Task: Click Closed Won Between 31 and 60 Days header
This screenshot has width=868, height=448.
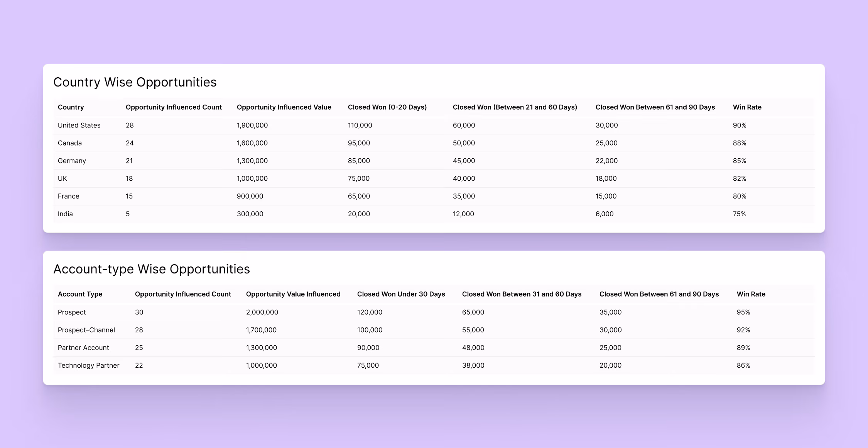Action: [522, 294]
